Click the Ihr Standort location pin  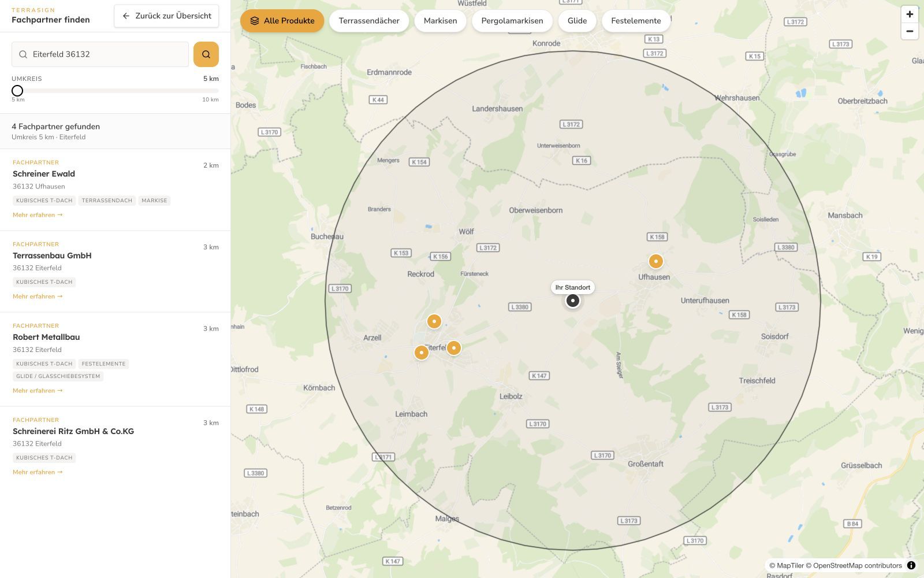coord(572,301)
